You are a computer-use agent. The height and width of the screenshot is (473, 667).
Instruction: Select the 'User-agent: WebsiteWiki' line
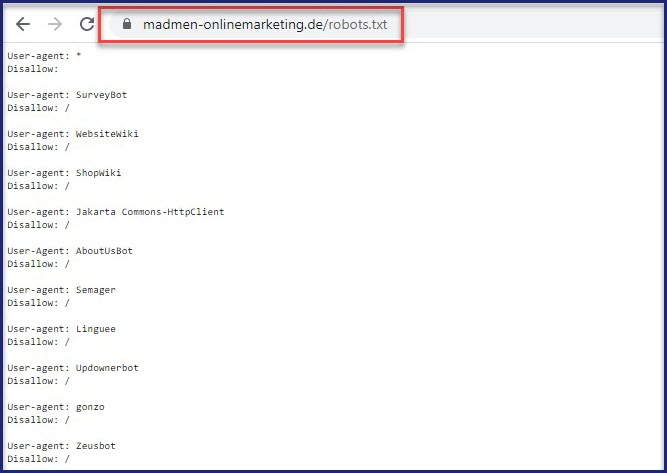pyautogui.click(x=73, y=134)
